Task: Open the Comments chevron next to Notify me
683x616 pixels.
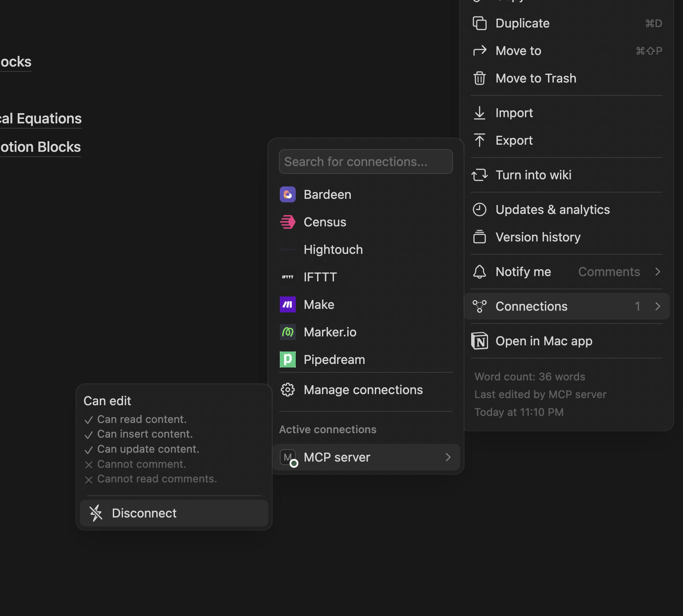Action: pyautogui.click(x=658, y=272)
